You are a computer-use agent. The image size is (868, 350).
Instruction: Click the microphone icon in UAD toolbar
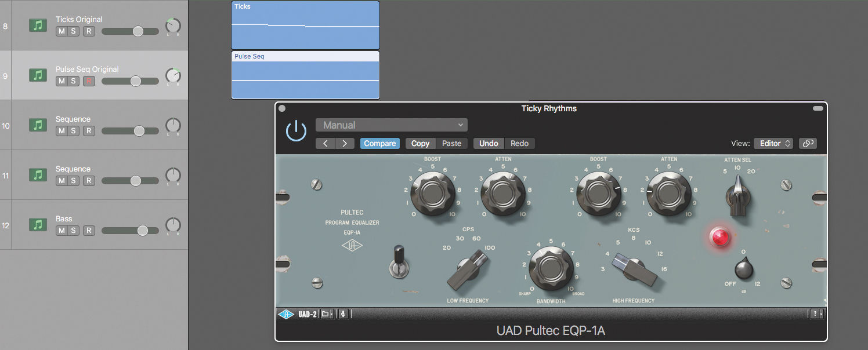tap(343, 313)
